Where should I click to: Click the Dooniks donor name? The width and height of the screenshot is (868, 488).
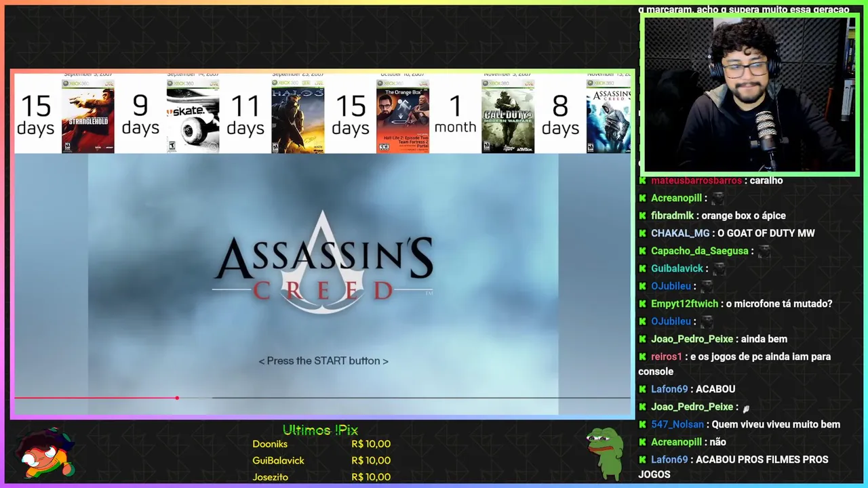(270, 445)
